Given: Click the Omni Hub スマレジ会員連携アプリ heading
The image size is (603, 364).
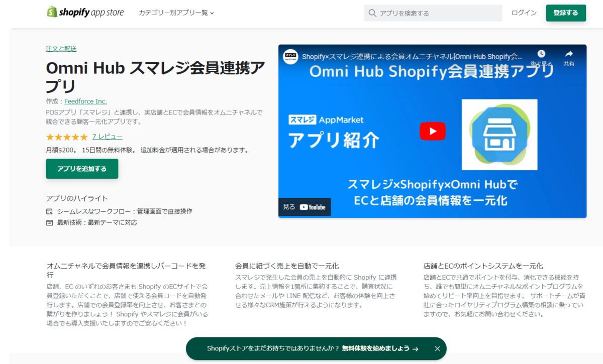Looking at the screenshot, I should (155, 77).
